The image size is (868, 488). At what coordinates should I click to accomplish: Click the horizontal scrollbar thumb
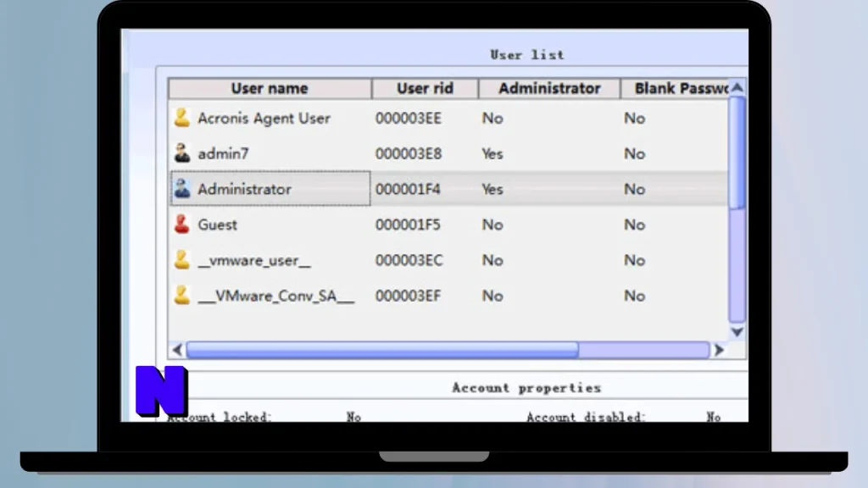point(382,350)
